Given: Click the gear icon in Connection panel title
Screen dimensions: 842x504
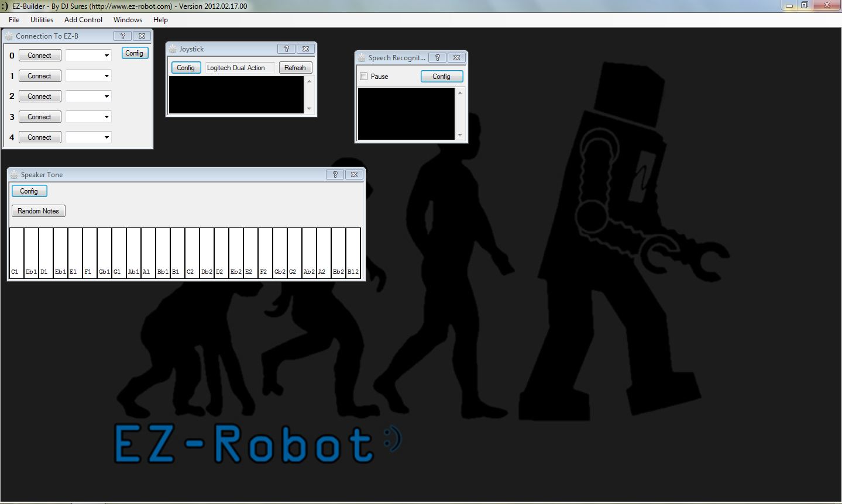Looking at the screenshot, I should [9, 36].
